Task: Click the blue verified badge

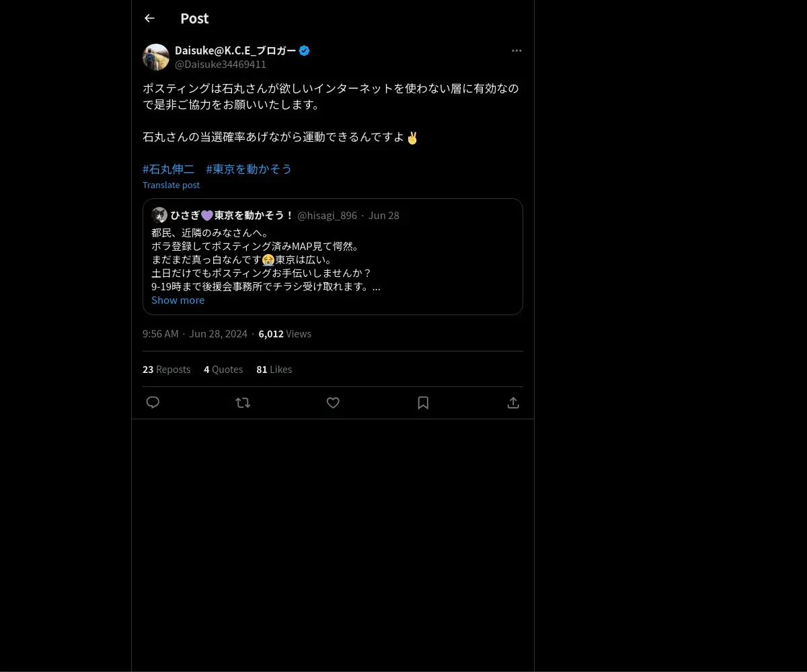Action: point(305,50)
